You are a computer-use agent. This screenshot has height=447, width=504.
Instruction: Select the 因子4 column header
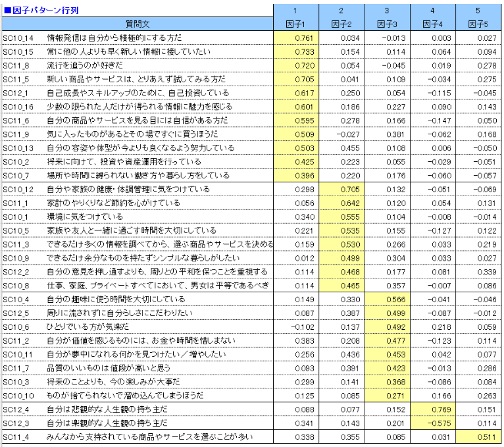(432, 24)
